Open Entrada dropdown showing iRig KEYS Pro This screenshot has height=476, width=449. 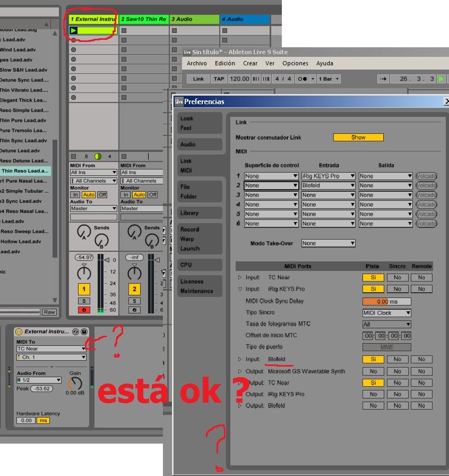click(x=328, y=176)
